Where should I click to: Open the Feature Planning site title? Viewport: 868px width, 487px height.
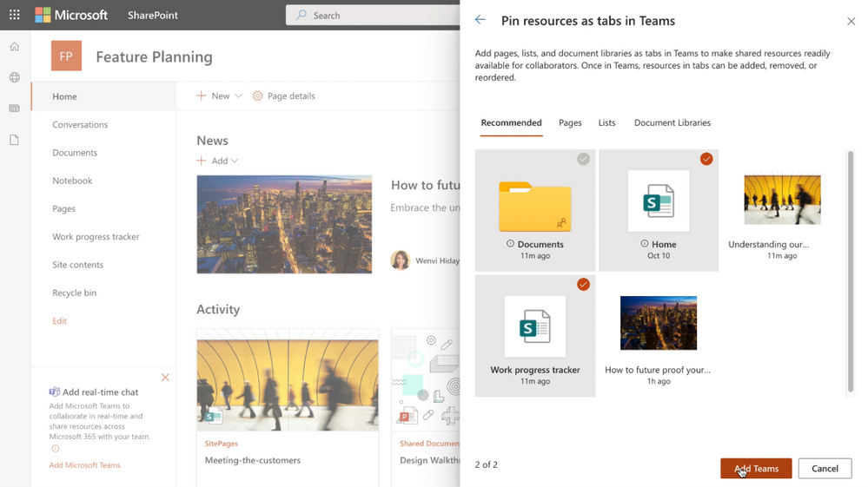(154, 56)
